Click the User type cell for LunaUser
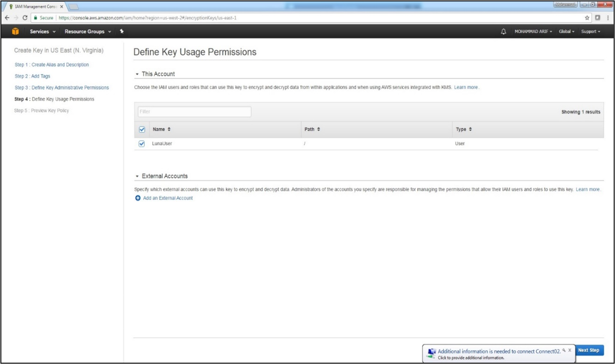The image size is (615, 364). tap(460, 144)
